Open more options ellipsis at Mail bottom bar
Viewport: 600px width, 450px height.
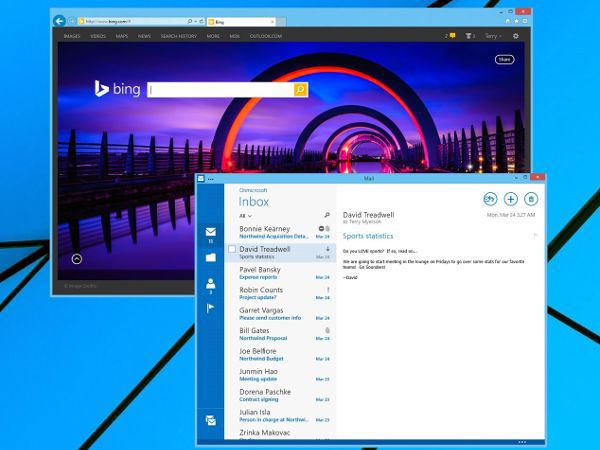tap(522, 442)
